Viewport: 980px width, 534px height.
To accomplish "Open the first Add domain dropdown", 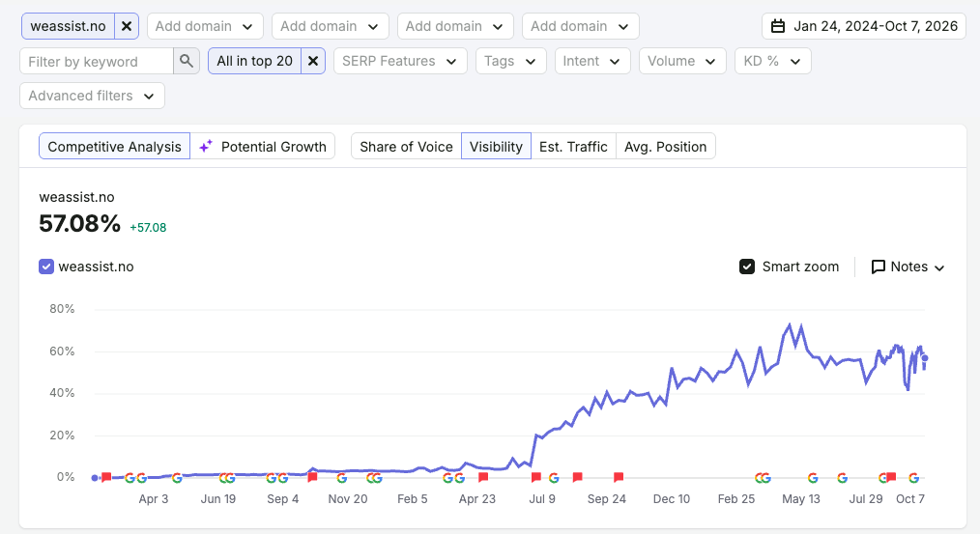I will pos(205,26).
